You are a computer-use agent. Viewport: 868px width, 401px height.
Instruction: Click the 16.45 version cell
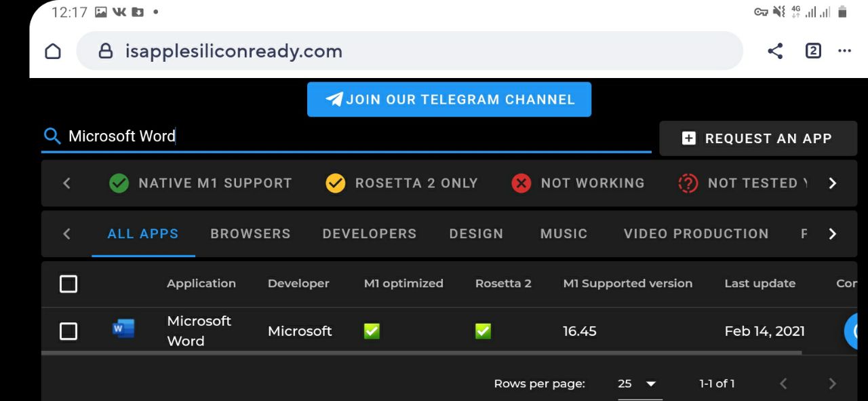(x=580, y=331)
